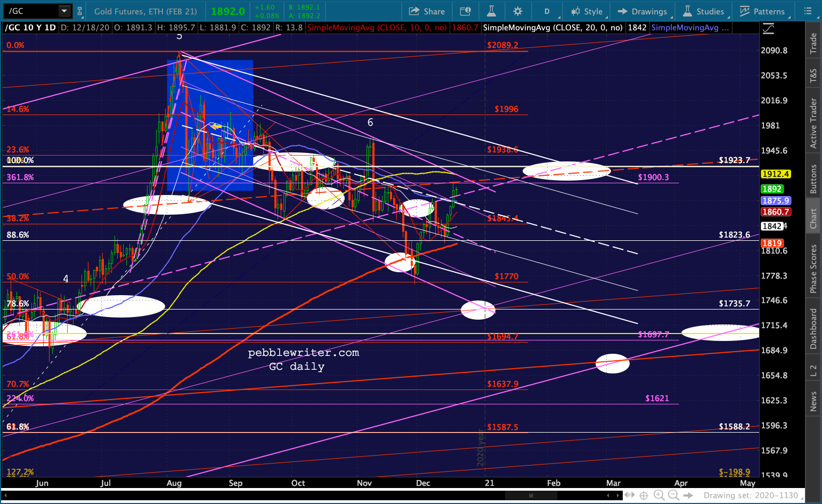
Task: Click the $1697.7 level label
Action: [653, 335]
